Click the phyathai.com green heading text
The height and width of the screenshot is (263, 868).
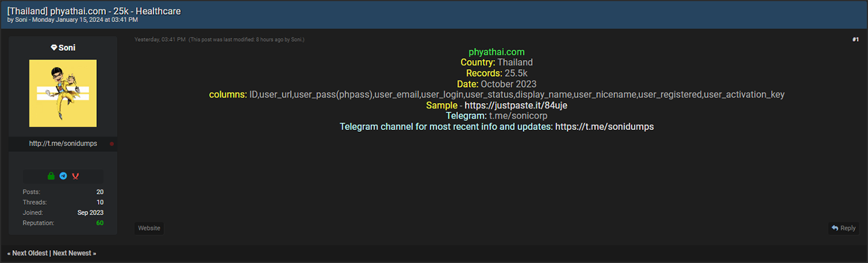tap(497, 52)
